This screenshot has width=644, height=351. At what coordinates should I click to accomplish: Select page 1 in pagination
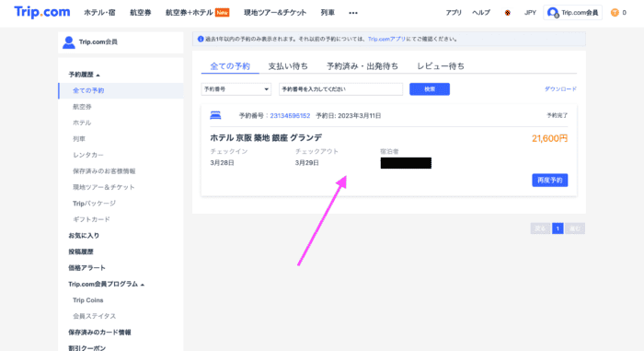click(x=558, y=228)
